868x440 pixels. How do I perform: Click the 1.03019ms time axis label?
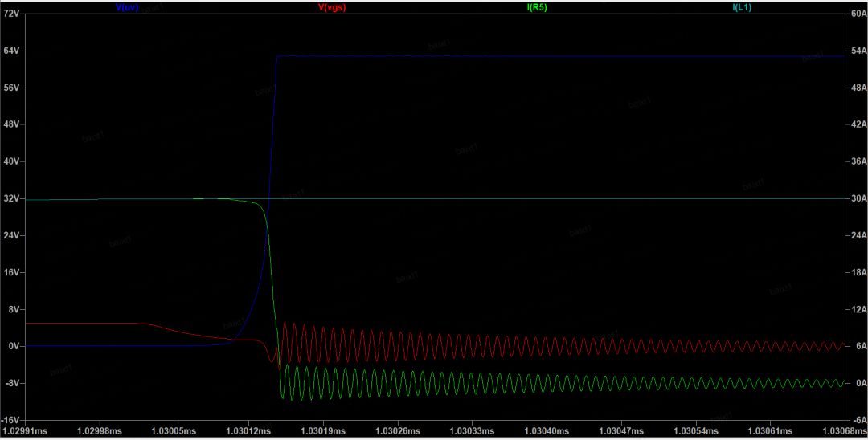coord(322,430)
